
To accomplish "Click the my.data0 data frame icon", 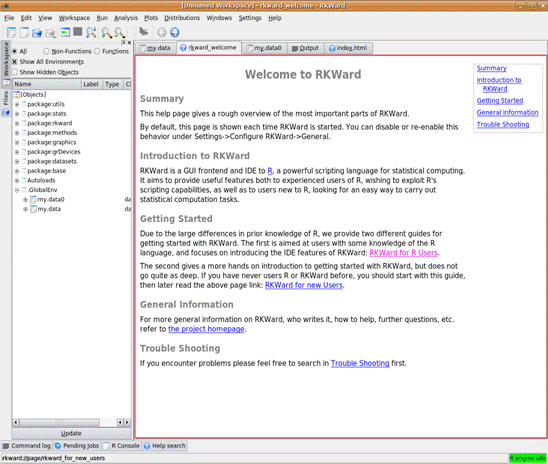I will pyautogui.click(x=33, y=200).
